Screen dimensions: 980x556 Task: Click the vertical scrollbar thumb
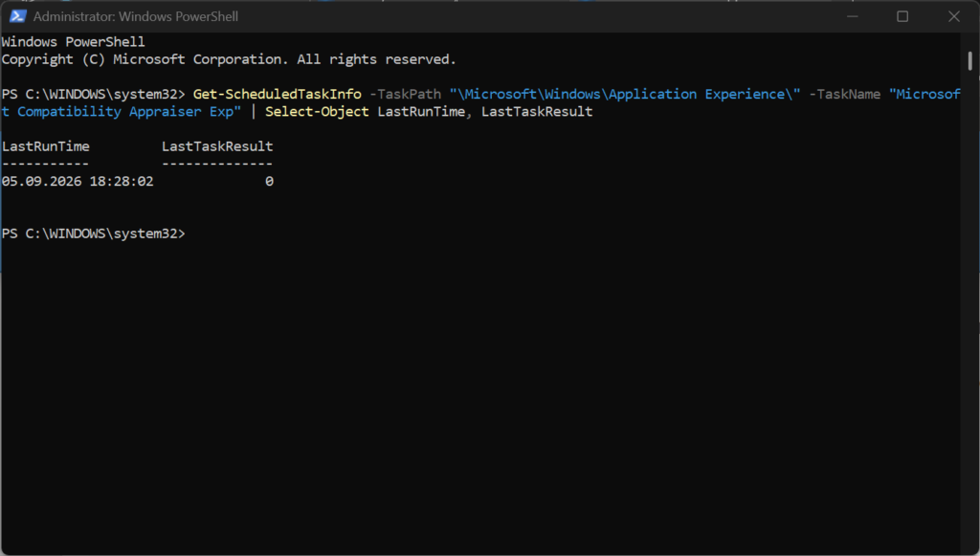pyautogui.click(x=969, y=61)
